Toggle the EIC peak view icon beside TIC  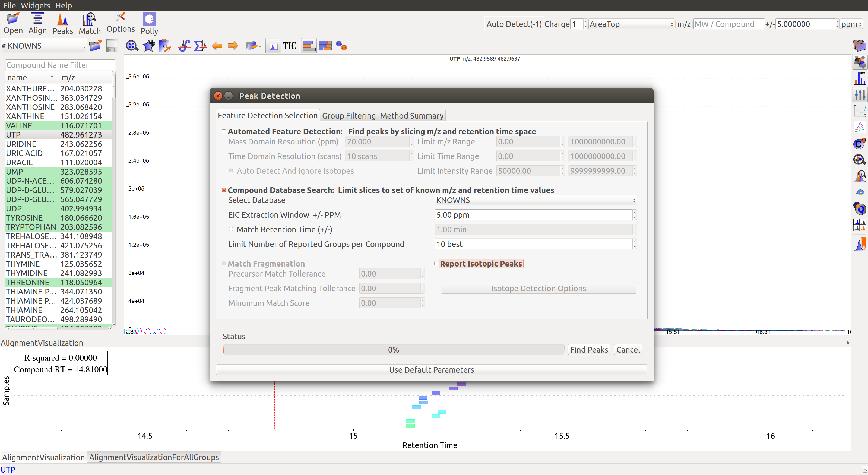(x=273, y=46)
